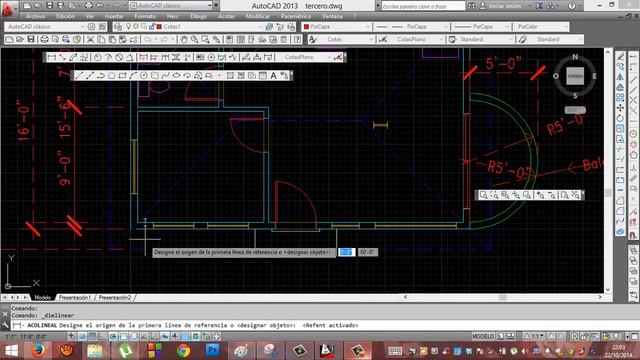Toggle MODELO model space button
The width and height of the screenshot is (640, 360).
483,336
